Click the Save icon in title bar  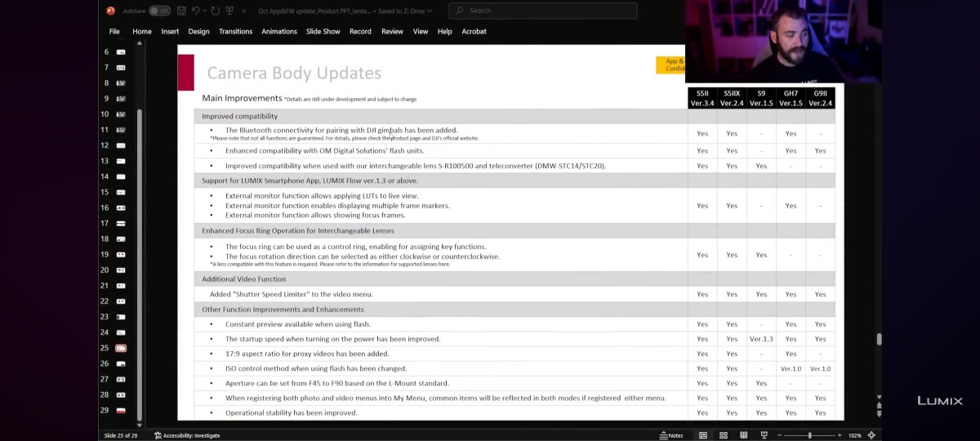point(181,11)
